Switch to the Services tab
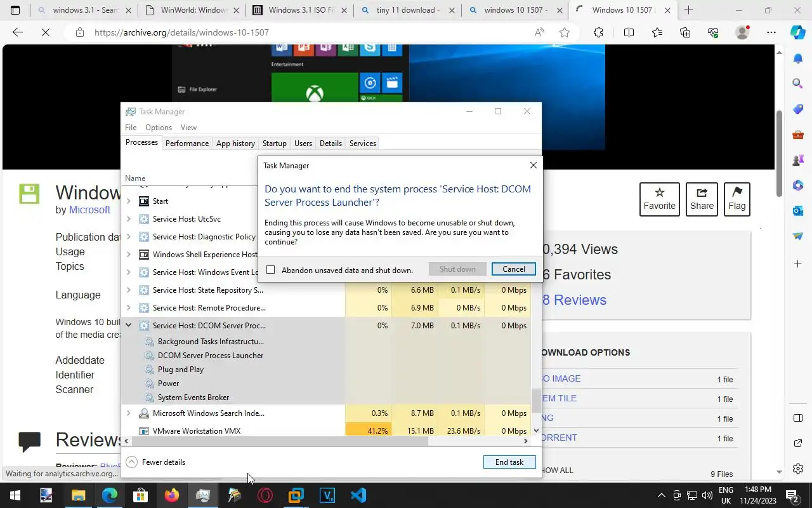The width and height of the screenshot is (812, 508). pyautogui.click(x=363, y=144)
